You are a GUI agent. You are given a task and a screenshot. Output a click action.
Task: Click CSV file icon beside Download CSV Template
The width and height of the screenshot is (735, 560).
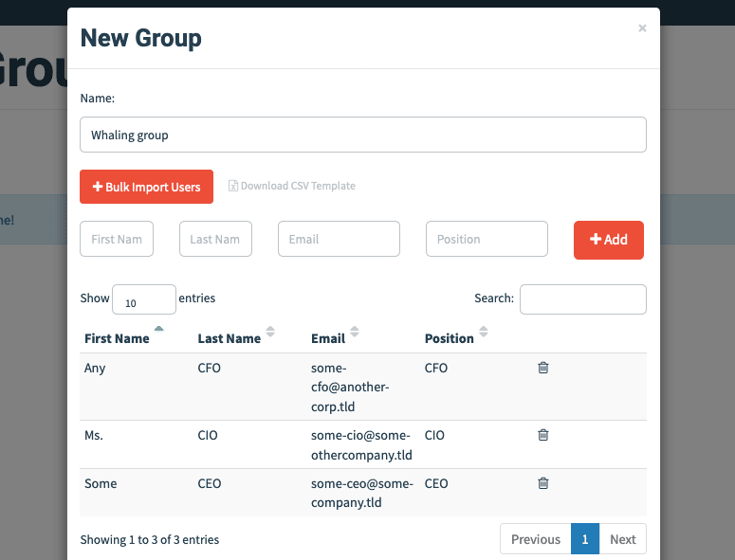tap(233, 186)
